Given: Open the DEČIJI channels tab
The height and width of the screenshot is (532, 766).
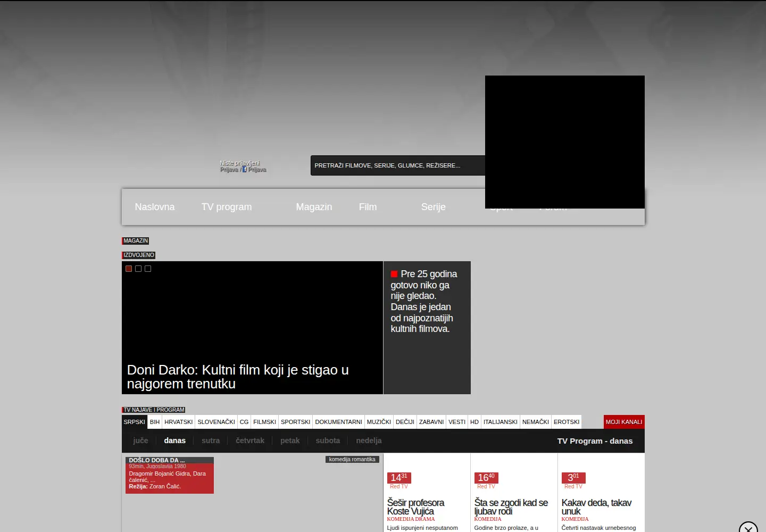Looking at the screenshot, I should point(405,422).
